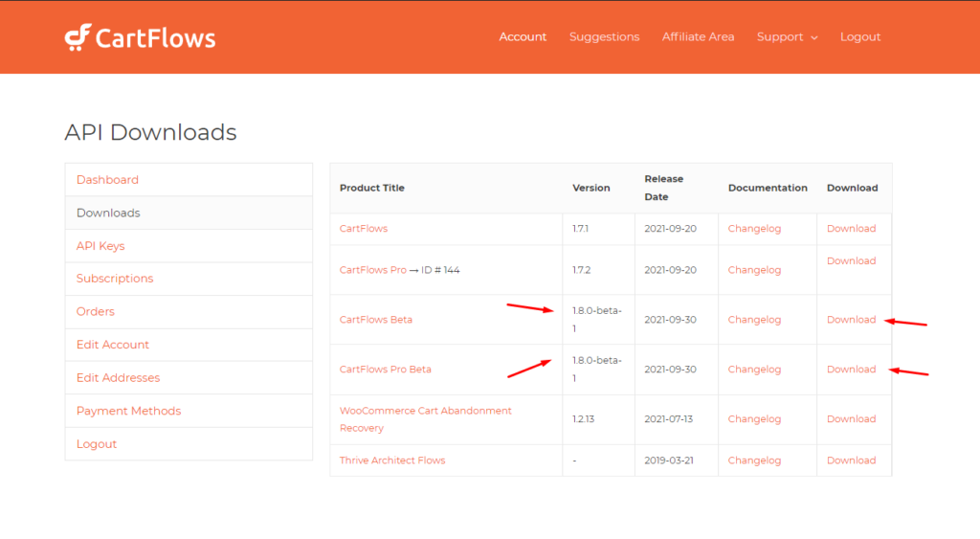This screenshot has width=980, height=539.
Task: Open Changelog for CartFlows 1.7.1
Action: [754, 228]
